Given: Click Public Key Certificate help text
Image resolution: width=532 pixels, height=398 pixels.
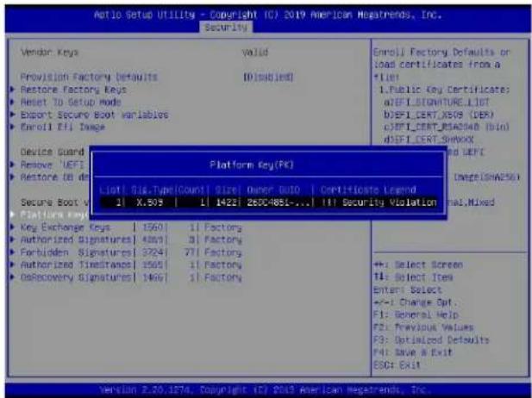Looking at the screenshot, I should coord(444,90).
